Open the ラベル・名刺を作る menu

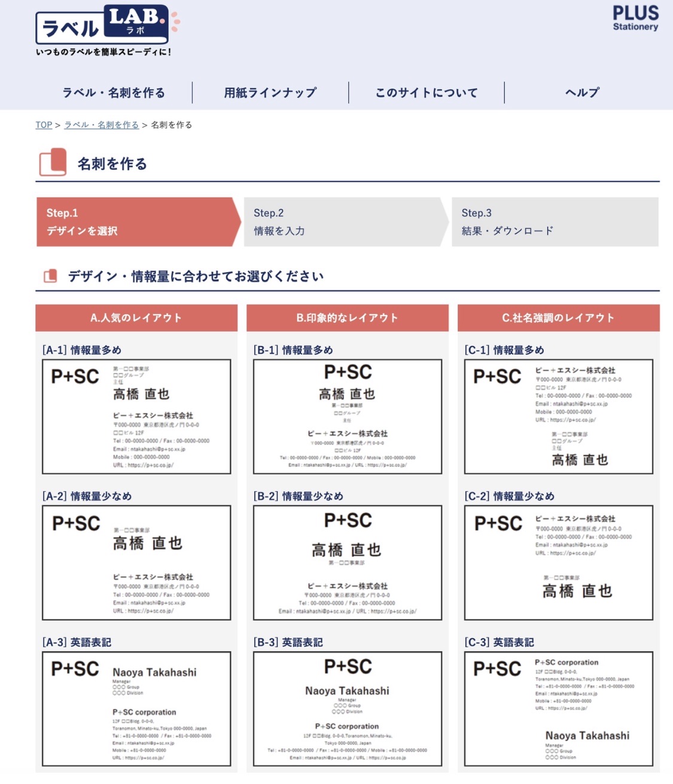114,93
